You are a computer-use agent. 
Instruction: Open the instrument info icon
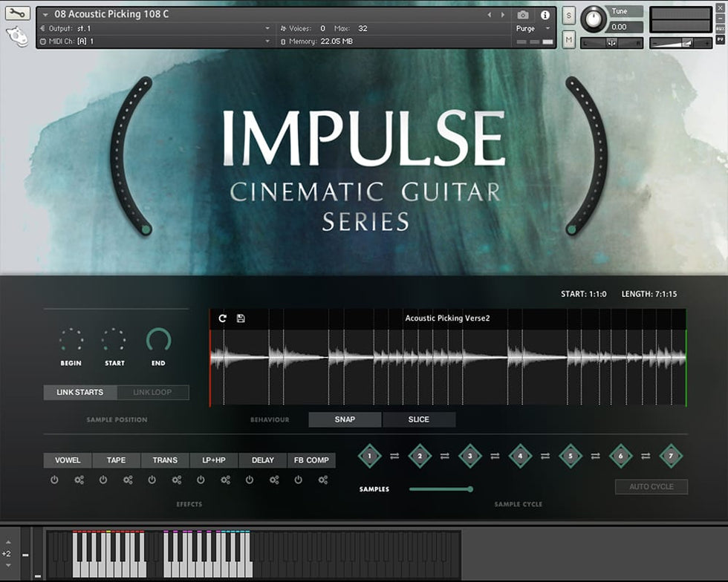(x=545, y=15)
